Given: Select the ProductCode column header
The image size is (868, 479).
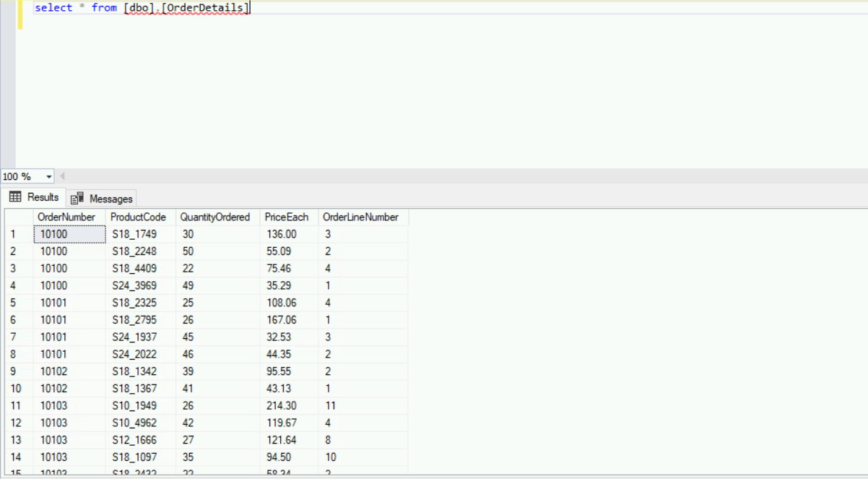Looking at the screenshot, I should tap(139, 217).
